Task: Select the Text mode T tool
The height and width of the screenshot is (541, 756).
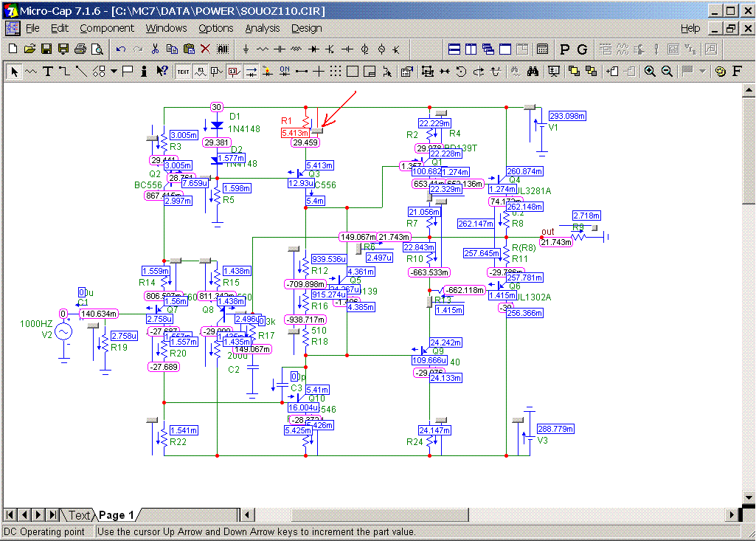Action: 47,71
